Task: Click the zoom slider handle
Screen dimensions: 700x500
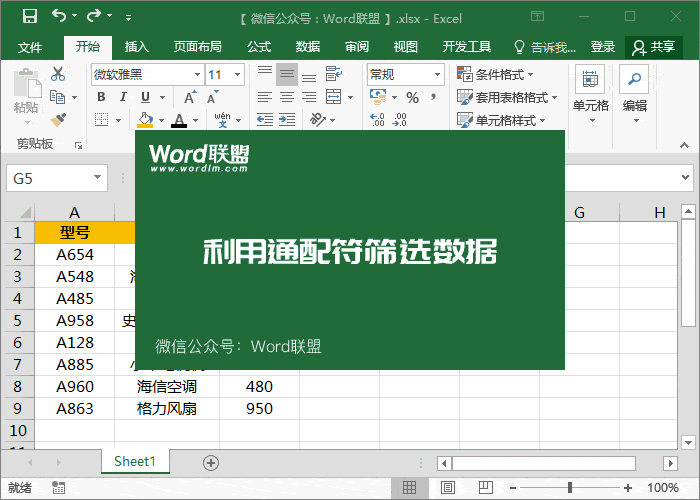Action: pyautogui.click(x=570, y=488)
